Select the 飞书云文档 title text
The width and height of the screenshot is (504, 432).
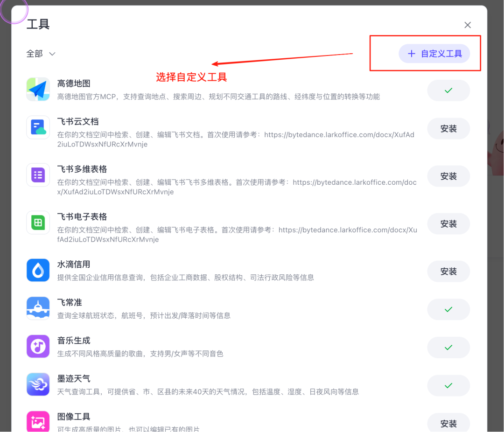(78, 121)
